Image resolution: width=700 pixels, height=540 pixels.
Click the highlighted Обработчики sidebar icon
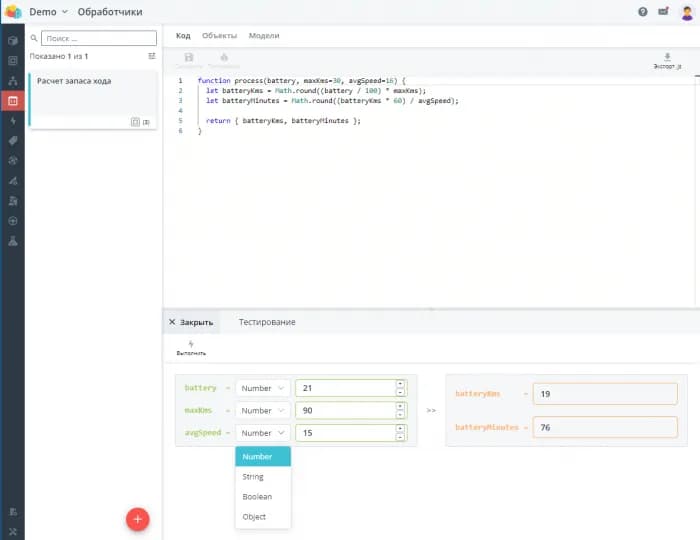click(x=12, y=100)
